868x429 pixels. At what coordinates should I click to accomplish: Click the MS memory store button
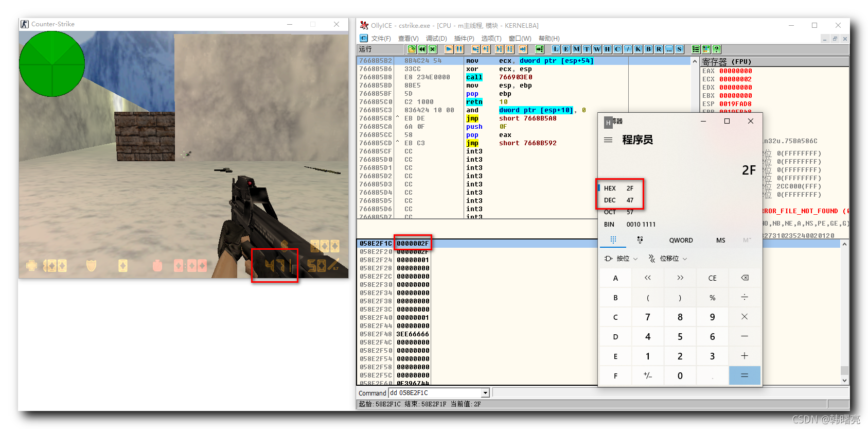[x=721, y=241]
